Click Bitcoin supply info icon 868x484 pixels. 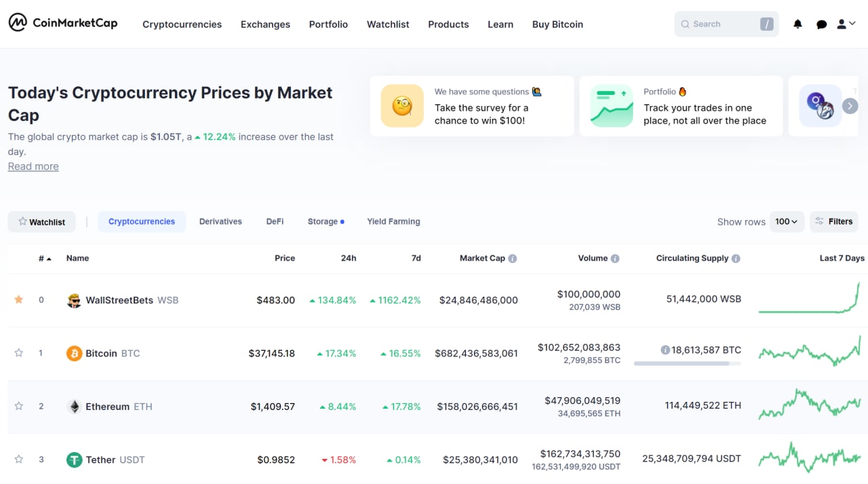[x=665, y=350]
